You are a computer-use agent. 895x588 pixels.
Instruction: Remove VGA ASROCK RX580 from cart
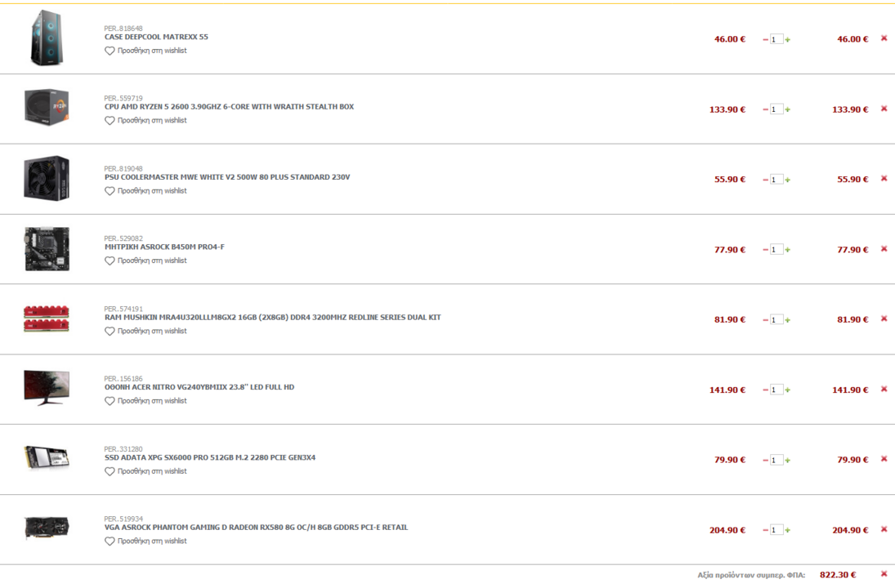(884, 528)
